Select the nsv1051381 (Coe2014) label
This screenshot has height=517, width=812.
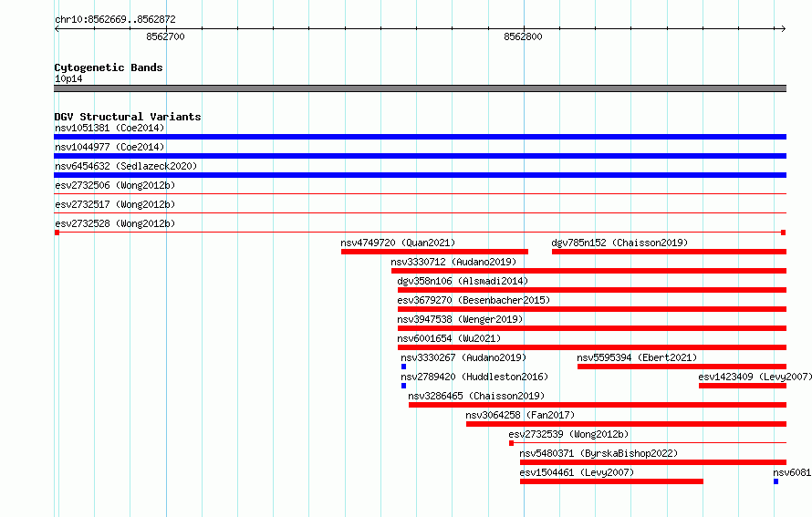coord(109,128)
